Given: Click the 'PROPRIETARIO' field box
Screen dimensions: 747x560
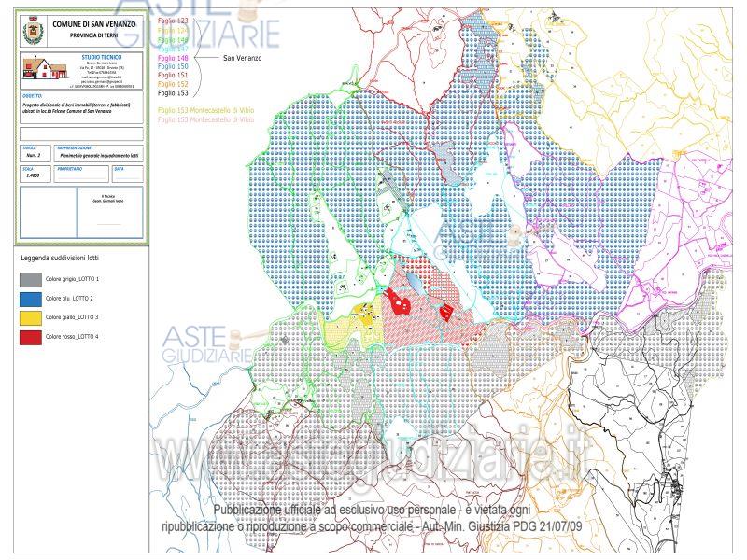Looking at the screenshot, I should 81,175.
